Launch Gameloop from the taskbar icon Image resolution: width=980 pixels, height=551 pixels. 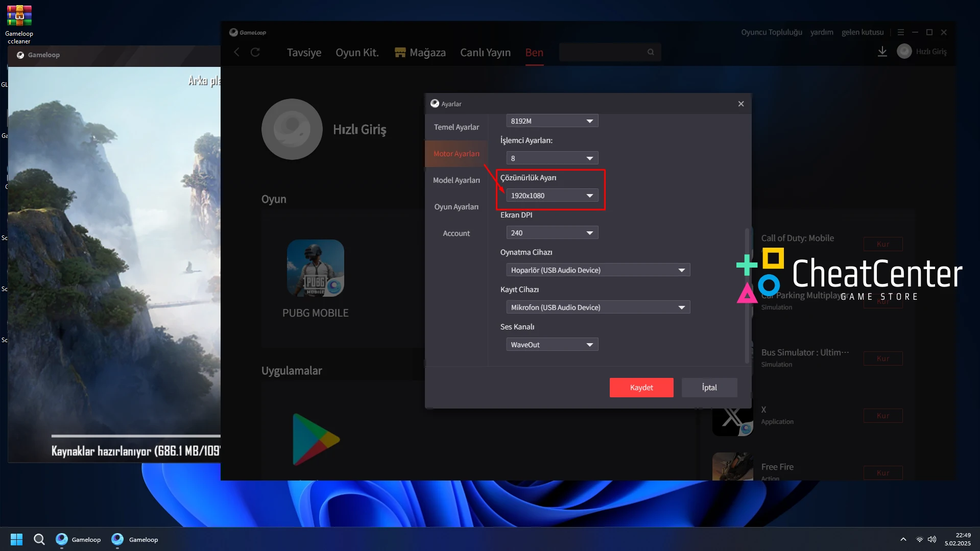[62, 539]
